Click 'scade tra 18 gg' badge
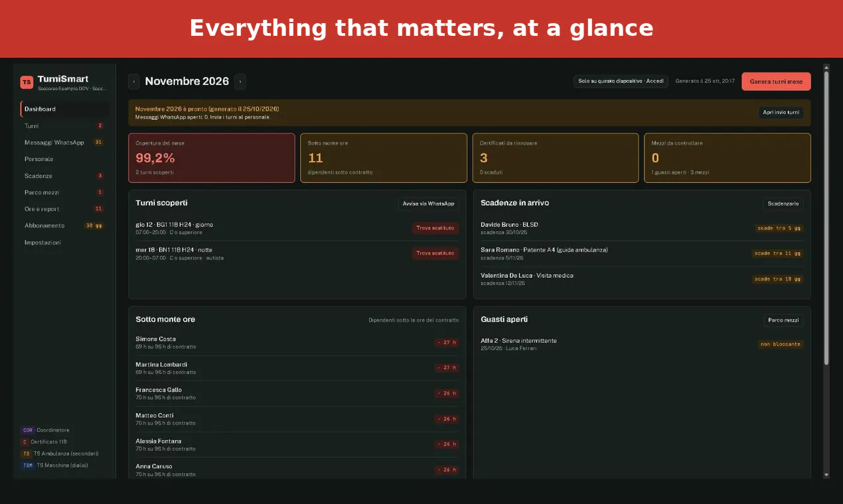The image size is (843, 504). tap(777, 279)
